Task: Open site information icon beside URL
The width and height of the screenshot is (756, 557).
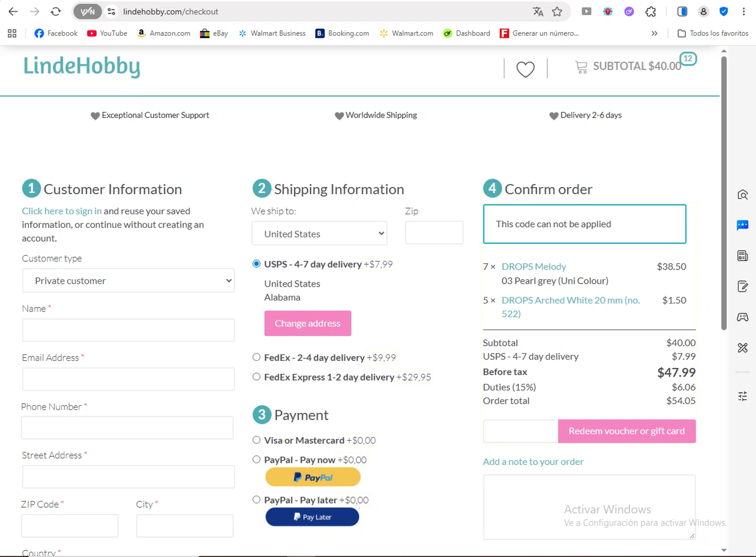Action: click(111, 12)
